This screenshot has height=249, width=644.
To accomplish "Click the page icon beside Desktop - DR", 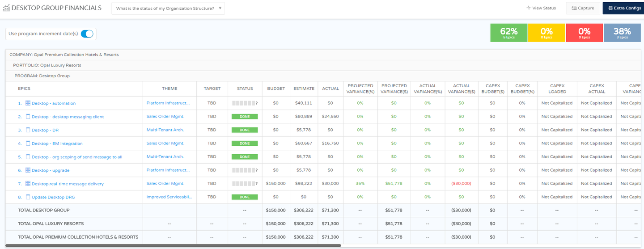I will (x=28, y=130).
